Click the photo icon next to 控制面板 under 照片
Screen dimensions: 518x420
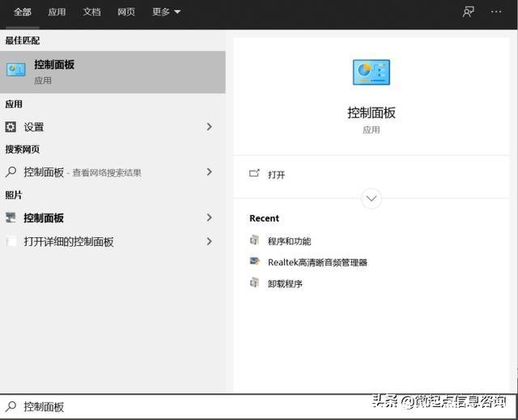tap(11, 218)
